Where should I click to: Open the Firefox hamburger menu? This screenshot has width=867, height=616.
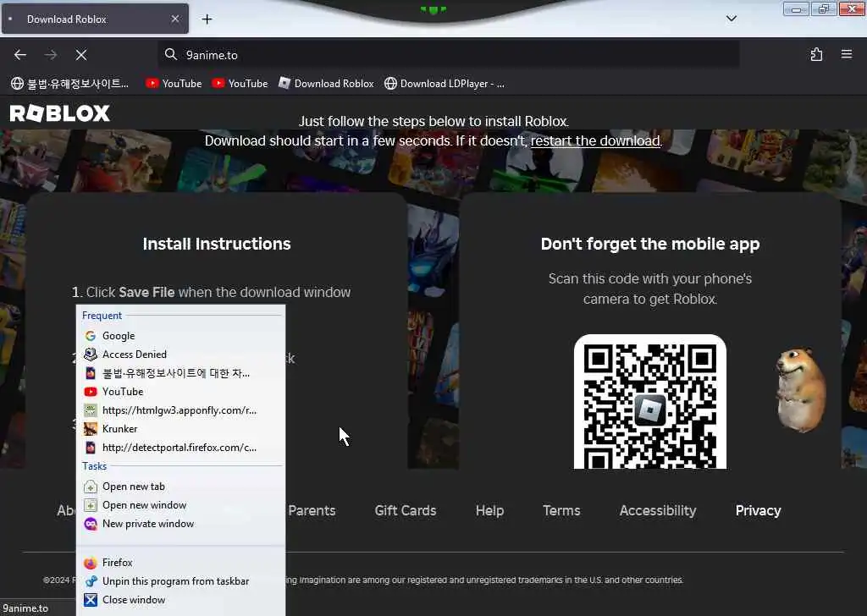(x=847, y=54)
